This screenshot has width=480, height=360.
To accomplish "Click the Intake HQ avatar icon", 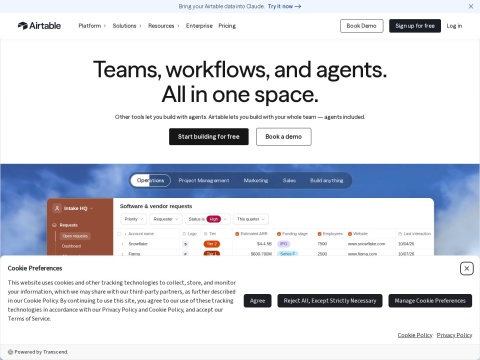I will coord(57,208).
